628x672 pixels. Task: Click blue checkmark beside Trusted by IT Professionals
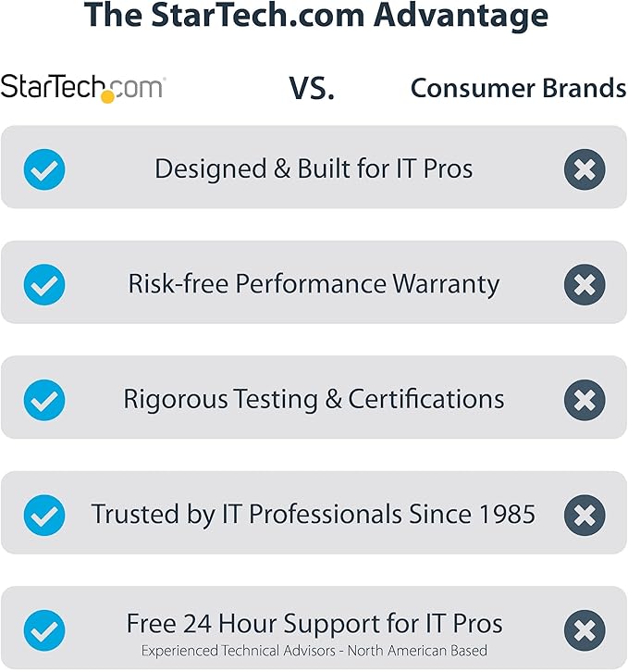[44, 516]
